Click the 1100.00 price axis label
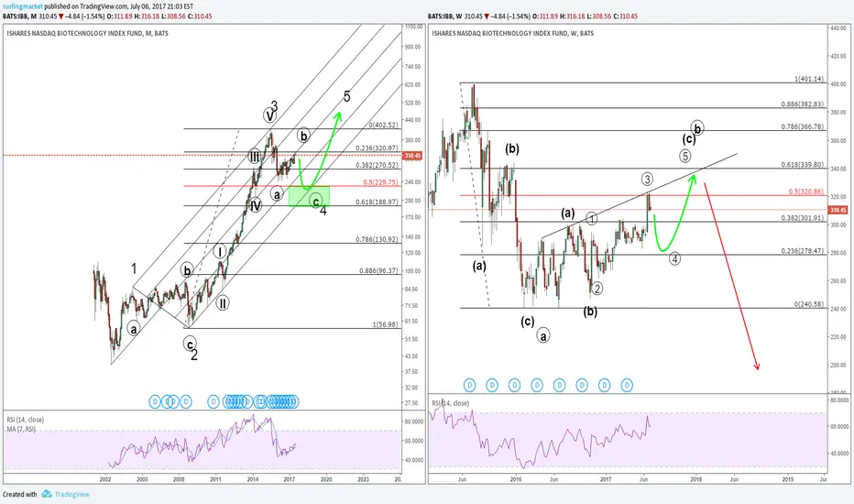Screen dimensions: 854x504 [414, 27]
